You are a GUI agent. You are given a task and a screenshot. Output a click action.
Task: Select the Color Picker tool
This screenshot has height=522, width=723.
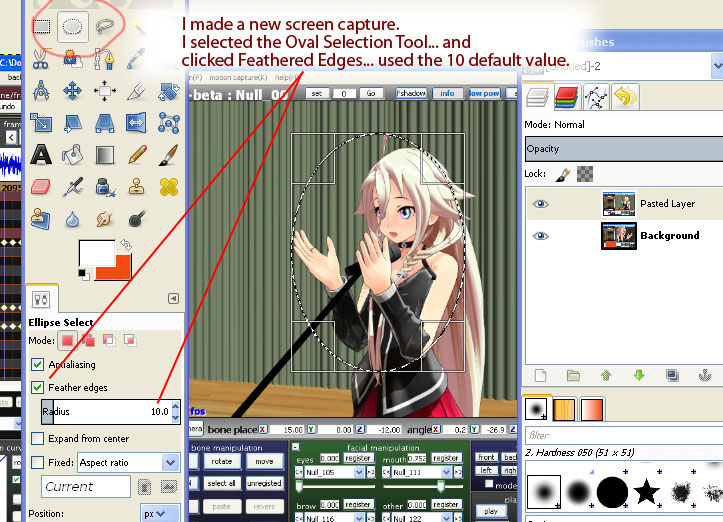136,59
